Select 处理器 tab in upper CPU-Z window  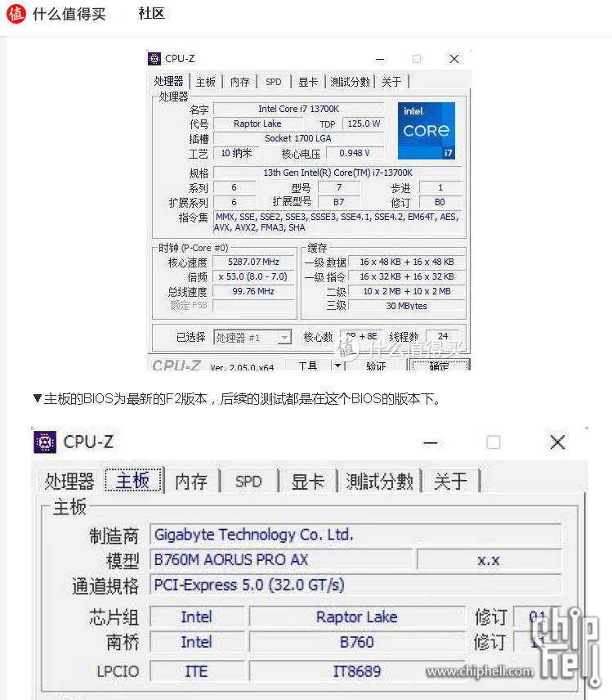[x=168, y=81]
